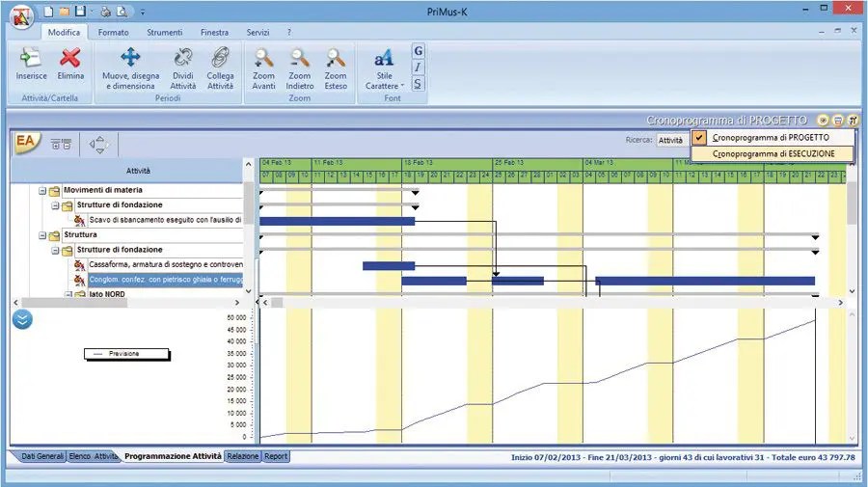
Task: Open a file via the folder icon
Action: pos(65,11)
